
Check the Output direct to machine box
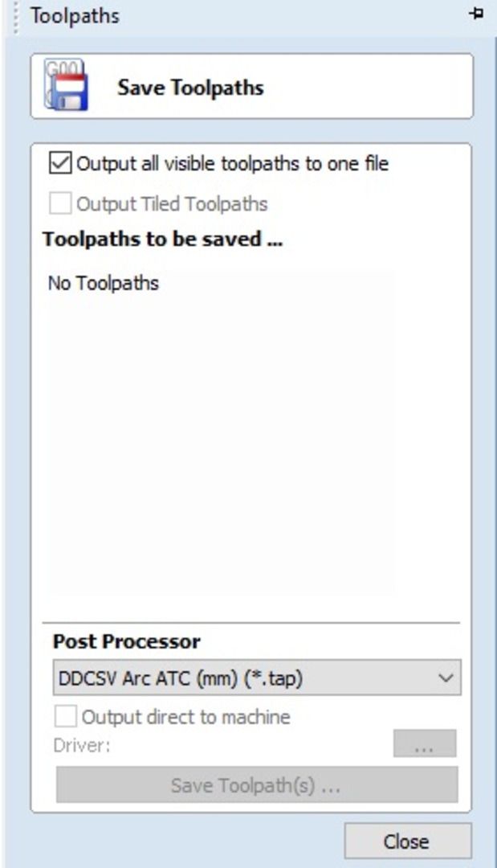coord(66,716)
